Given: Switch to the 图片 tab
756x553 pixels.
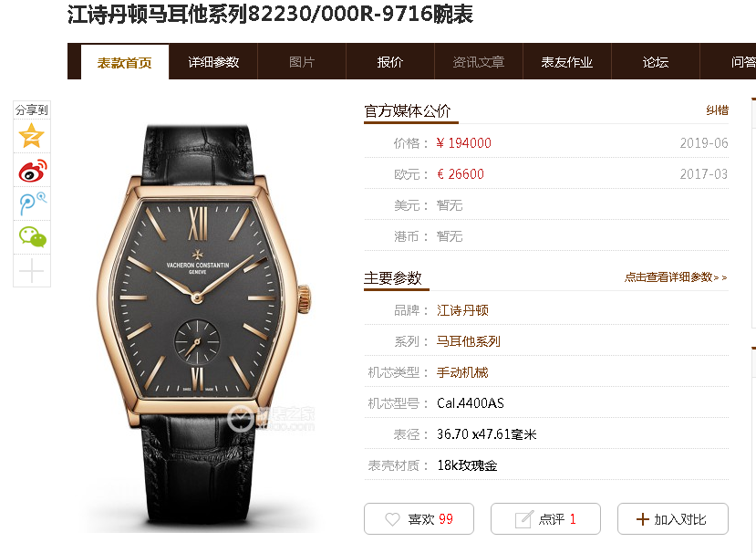Looking at the screenshot, I should (302, 62).
